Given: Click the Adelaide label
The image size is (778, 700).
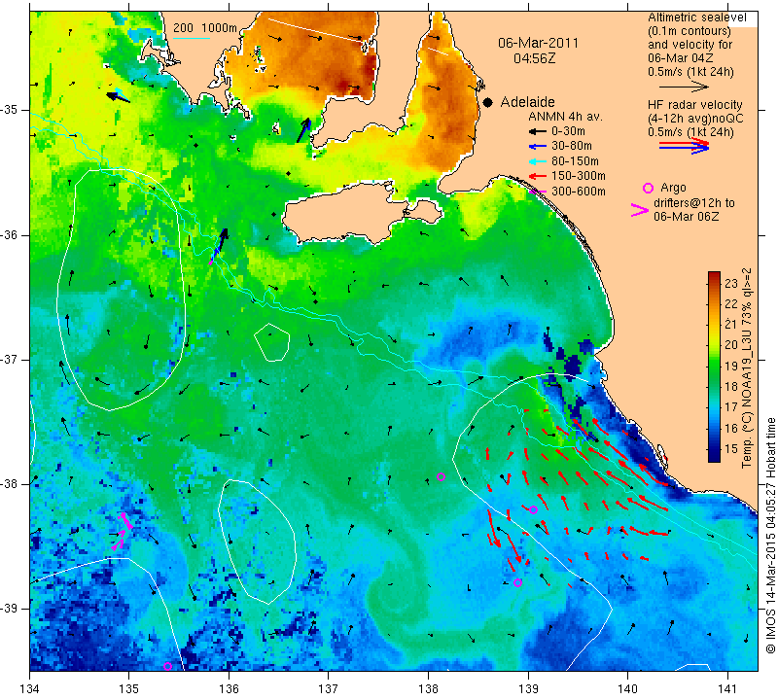Looking at the screenshot, I should coord(527,102).
